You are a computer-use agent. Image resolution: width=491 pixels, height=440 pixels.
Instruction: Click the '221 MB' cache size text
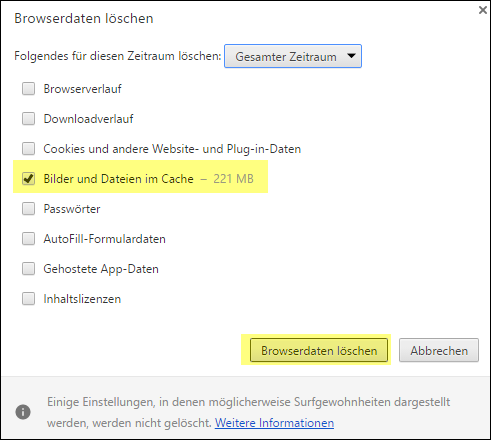pyautogui.click(x=233, y=179)
